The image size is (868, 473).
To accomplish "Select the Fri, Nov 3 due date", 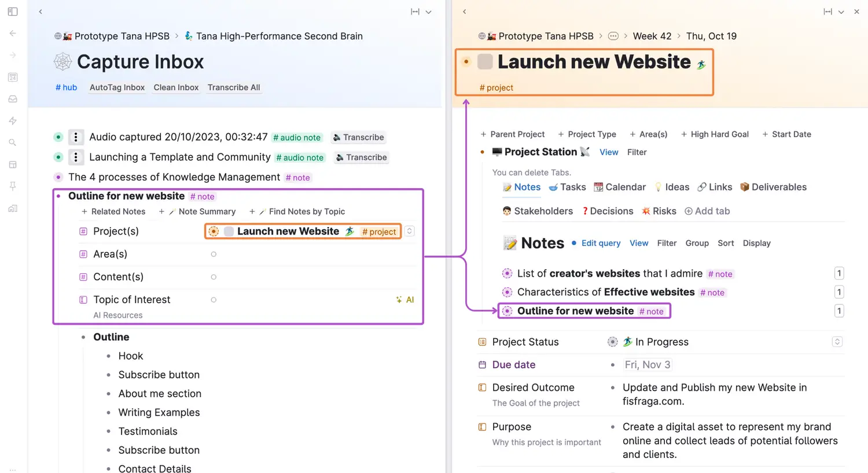I will (x=647, y=365).
